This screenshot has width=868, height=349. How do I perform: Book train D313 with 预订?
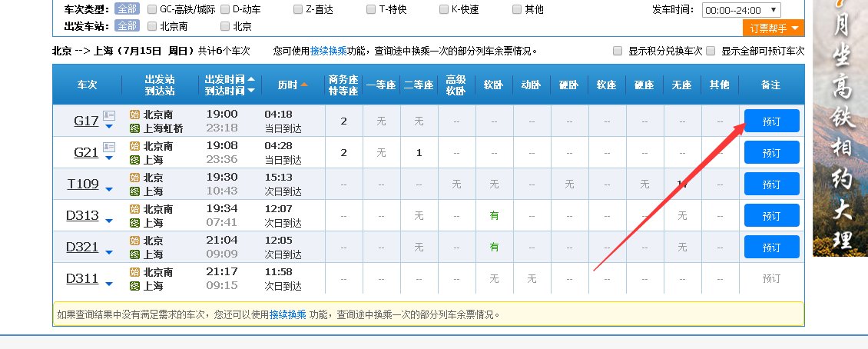click(772, 216)
